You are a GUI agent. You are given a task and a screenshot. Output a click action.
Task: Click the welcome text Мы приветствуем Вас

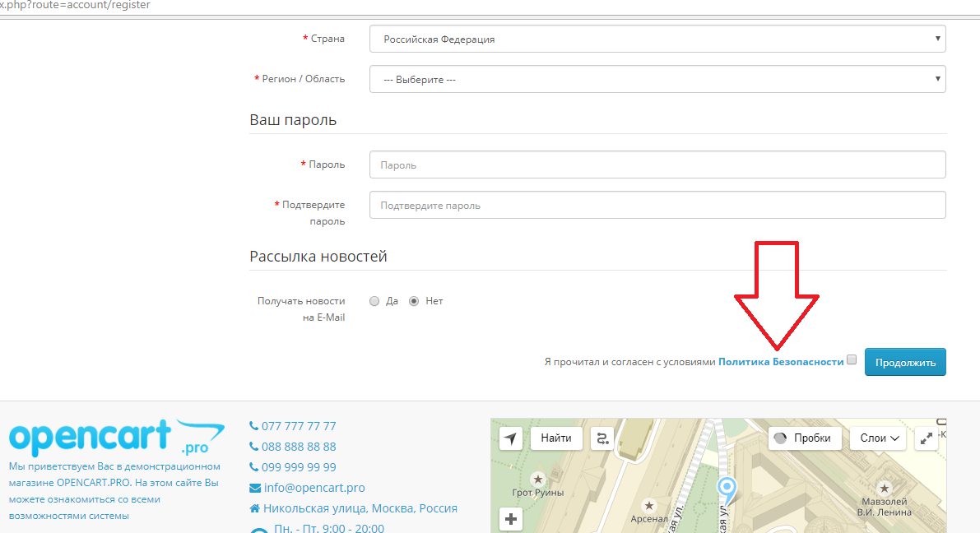click(x=114, y=490)
